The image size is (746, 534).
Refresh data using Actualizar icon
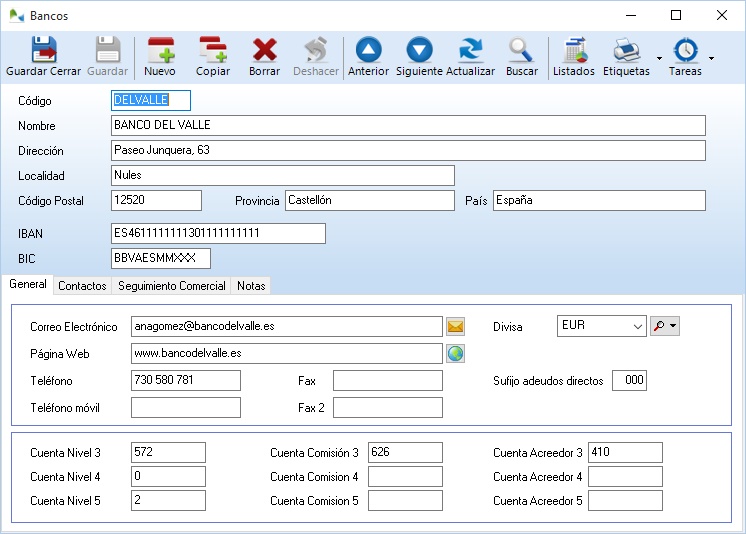[x=470, y=57]
